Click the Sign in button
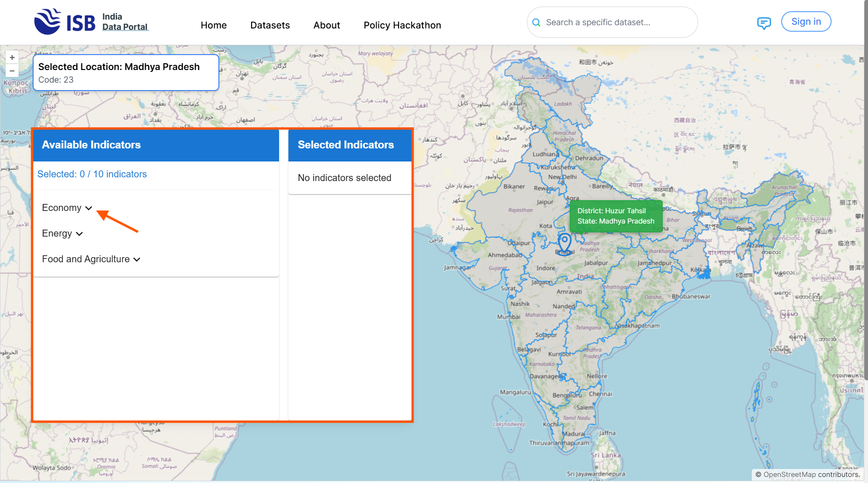Viewport: 868px width, 483px height. pos(806,22)
